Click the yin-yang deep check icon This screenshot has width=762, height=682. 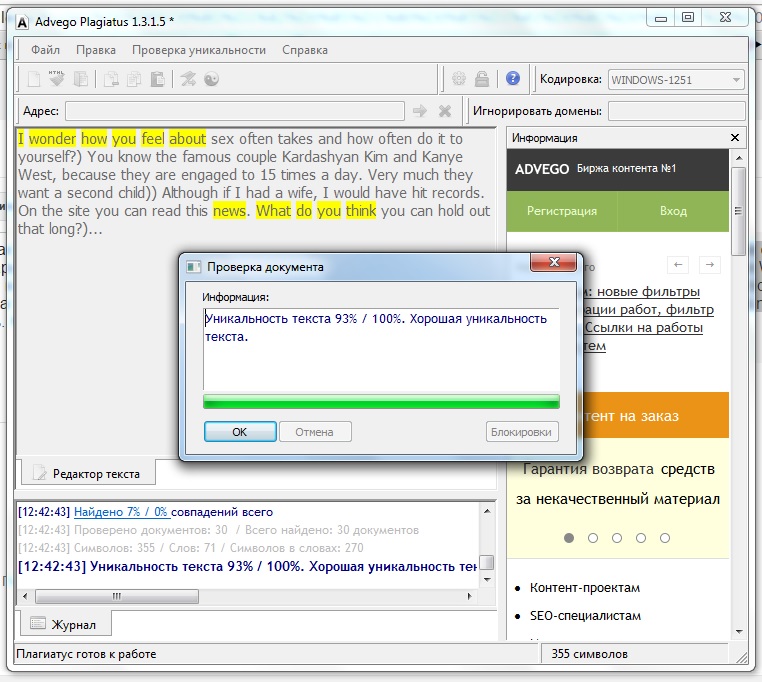tap(211, 79)
